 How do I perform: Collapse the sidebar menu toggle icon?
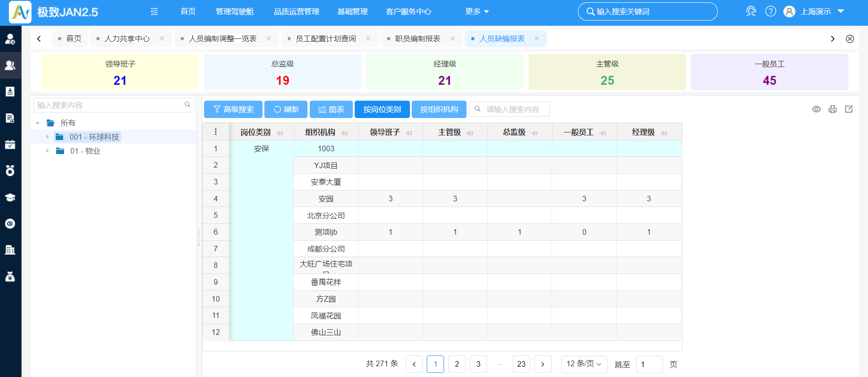[x=154, y=12]
